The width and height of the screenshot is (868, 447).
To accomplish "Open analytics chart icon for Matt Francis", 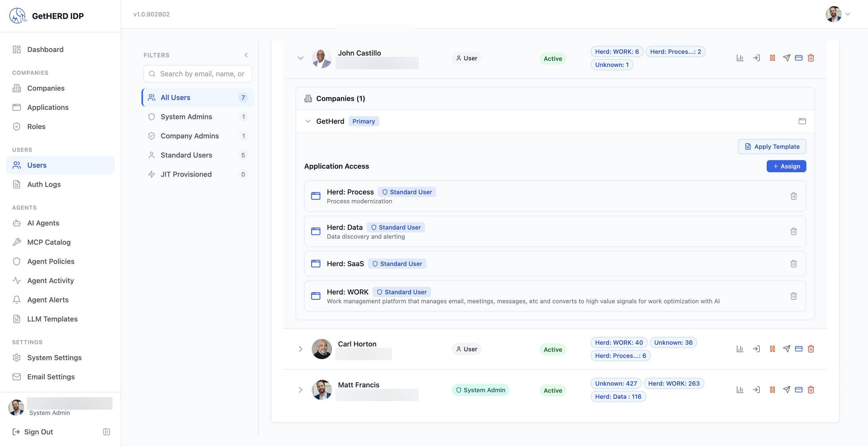I will [x=740, y=390].
